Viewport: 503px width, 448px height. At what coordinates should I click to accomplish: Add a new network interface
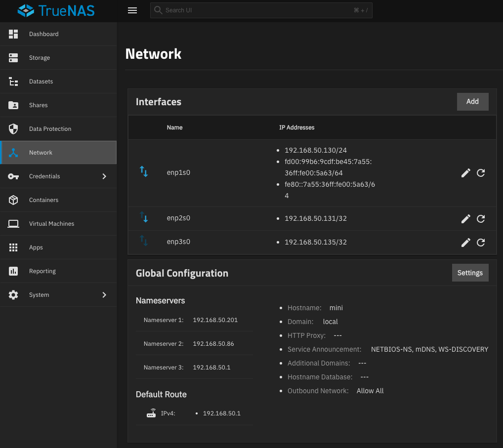472,101
